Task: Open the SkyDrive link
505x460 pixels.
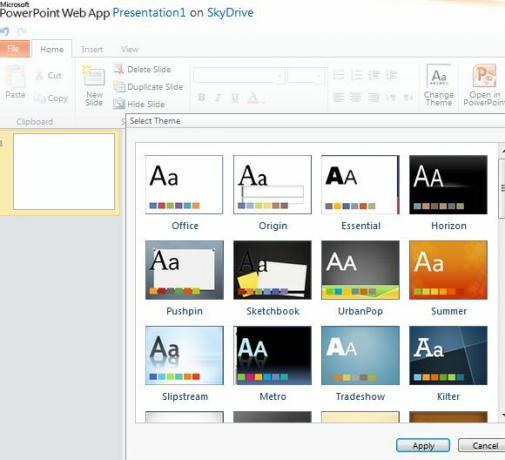Action: tap(230, 13)
